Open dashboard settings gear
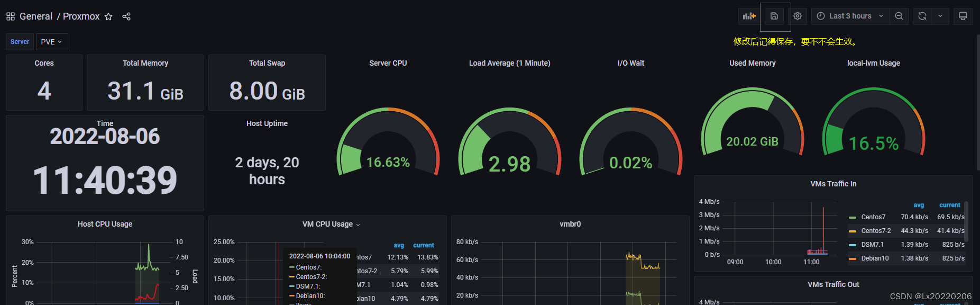This screenshot has height=305, width=980. point(798,16)
